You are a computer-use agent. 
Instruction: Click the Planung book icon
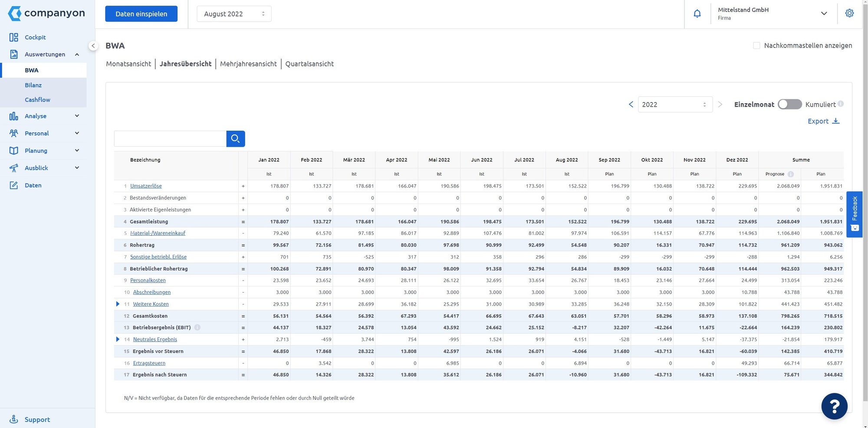coord(14,151)
